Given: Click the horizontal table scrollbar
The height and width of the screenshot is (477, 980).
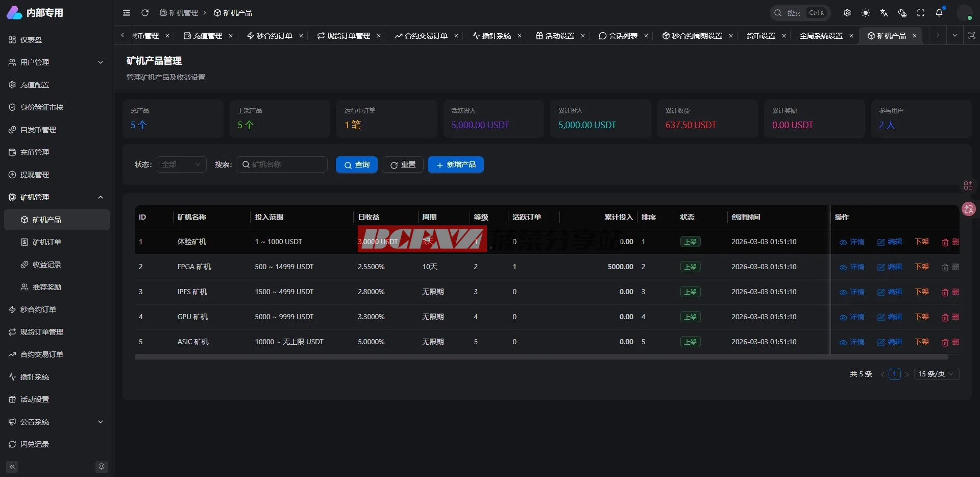Looking at the screenshot, I should 541,357.
